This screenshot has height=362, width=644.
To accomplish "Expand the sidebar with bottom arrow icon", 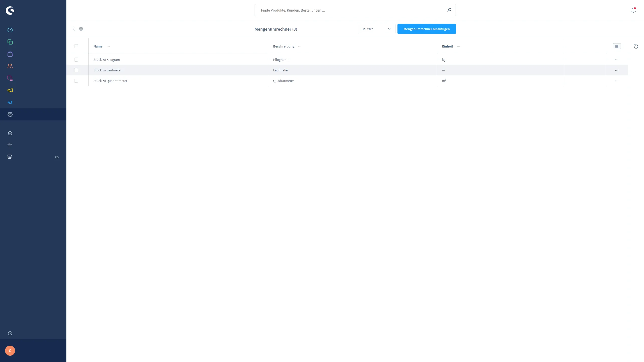I will click(10, 333).
